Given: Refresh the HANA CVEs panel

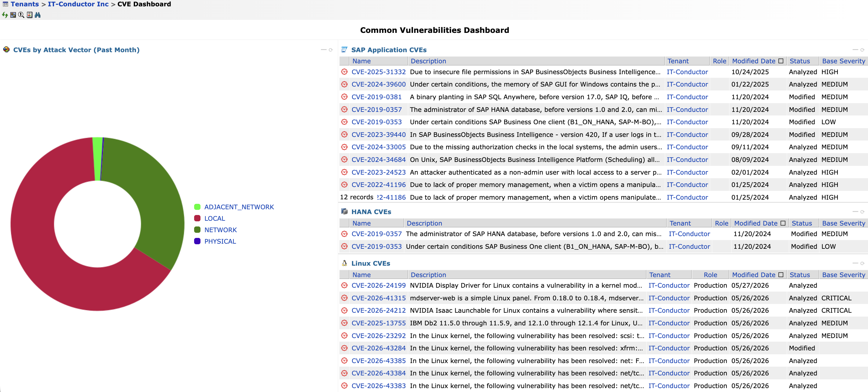Looking at the screenshot, I should (x=863, y=212).
